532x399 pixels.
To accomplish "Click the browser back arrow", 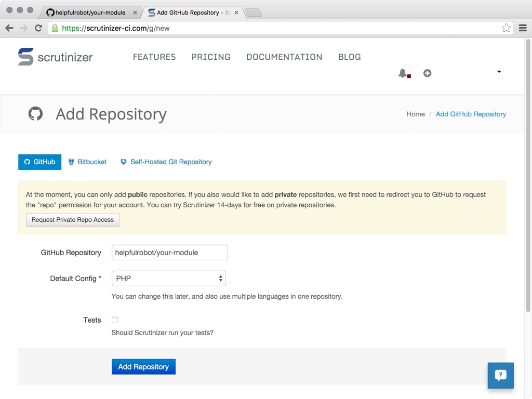I will [x=9, y=28].
